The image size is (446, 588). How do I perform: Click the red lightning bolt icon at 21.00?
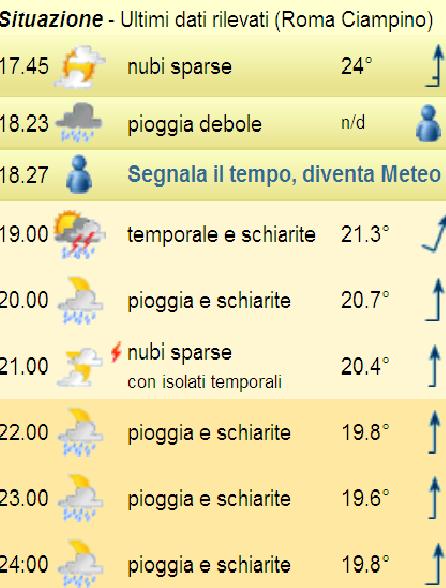pos(117,351)
